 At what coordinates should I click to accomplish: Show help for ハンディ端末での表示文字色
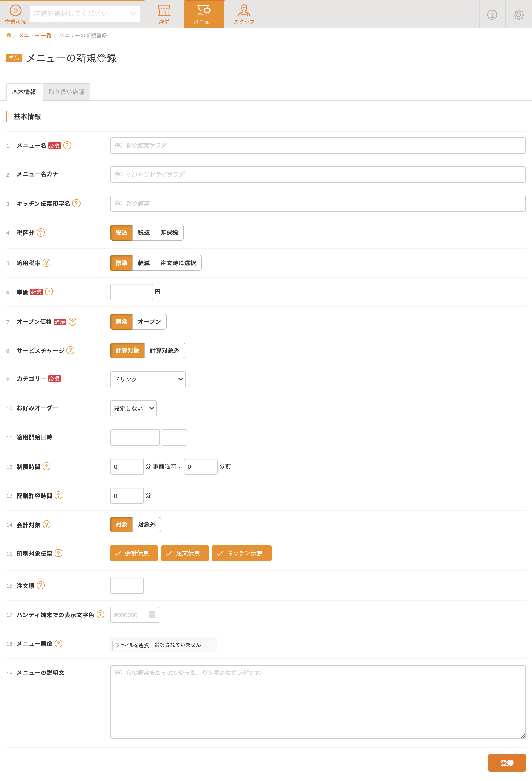point(101,614)
